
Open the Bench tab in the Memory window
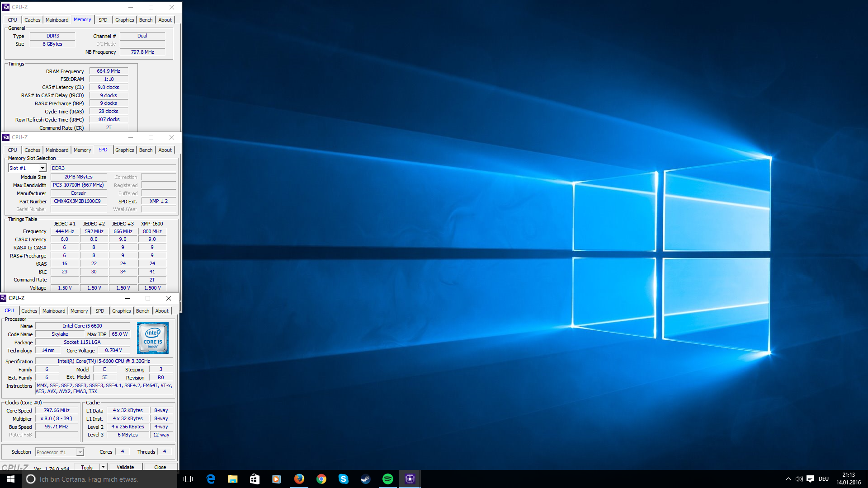(146, 20)
